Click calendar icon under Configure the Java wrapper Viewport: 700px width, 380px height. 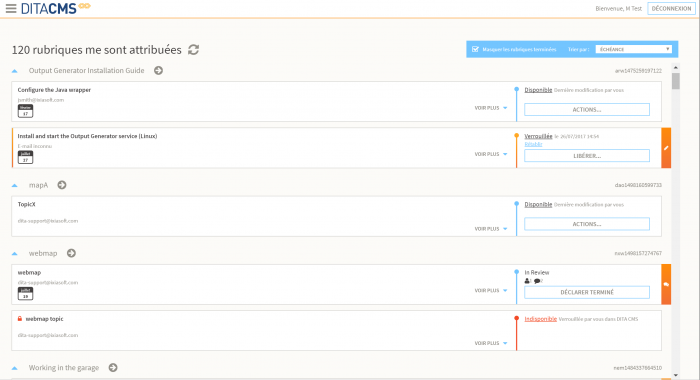(x=25, y=111)
